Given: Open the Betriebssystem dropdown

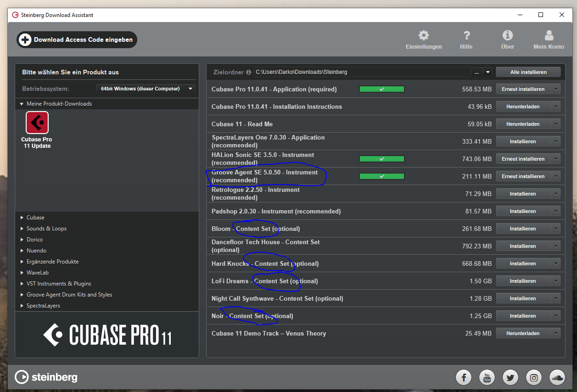Looking at the screenshot, I should (146, 88).
